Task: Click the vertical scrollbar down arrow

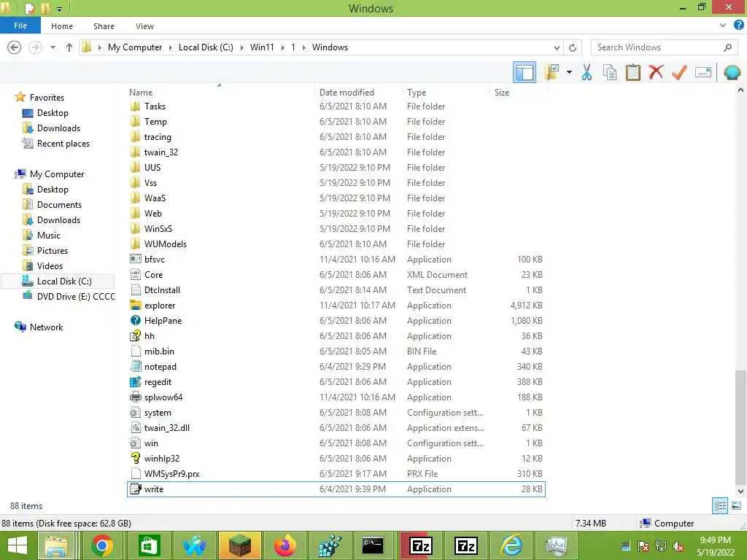Action: 740,491
